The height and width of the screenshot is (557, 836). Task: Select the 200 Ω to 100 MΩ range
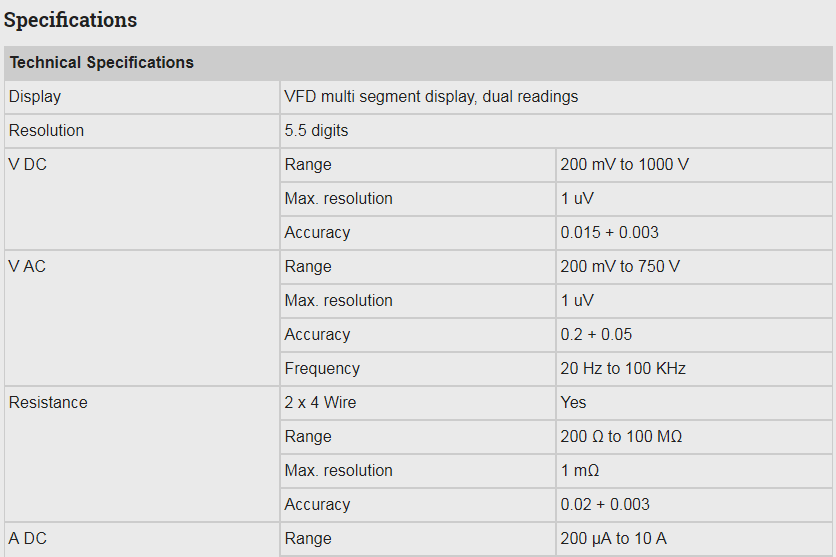click(621, 437)
